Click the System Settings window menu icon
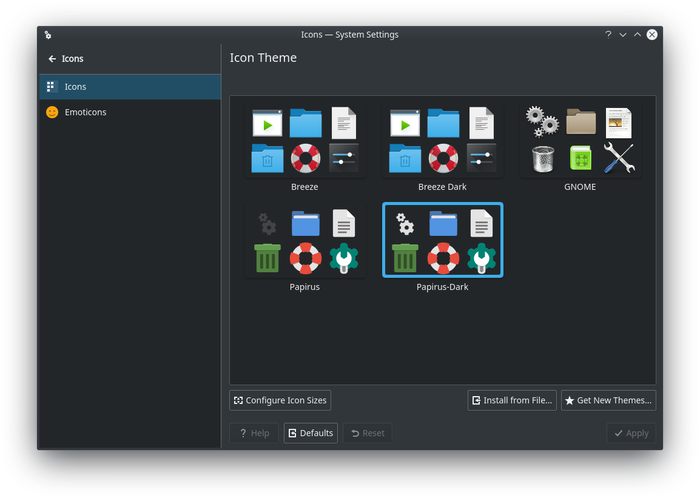Screen dimensions: 700x498 coord(47,35)
